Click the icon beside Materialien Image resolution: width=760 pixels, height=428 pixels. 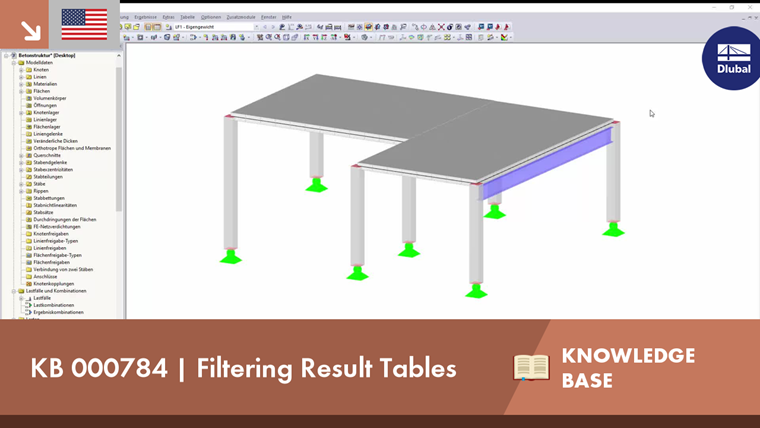click(29, 84)
